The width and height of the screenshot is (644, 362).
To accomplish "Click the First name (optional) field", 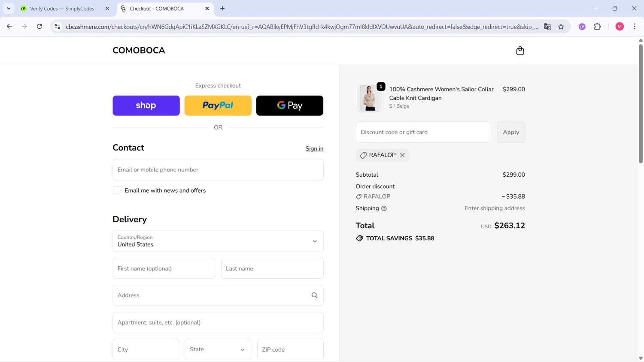I will pos(164,268).
